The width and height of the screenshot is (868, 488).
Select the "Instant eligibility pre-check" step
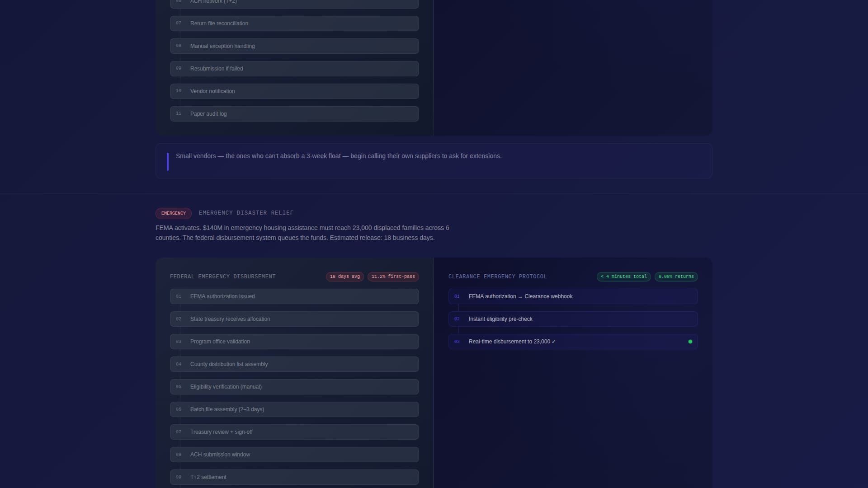pos(572,319)
